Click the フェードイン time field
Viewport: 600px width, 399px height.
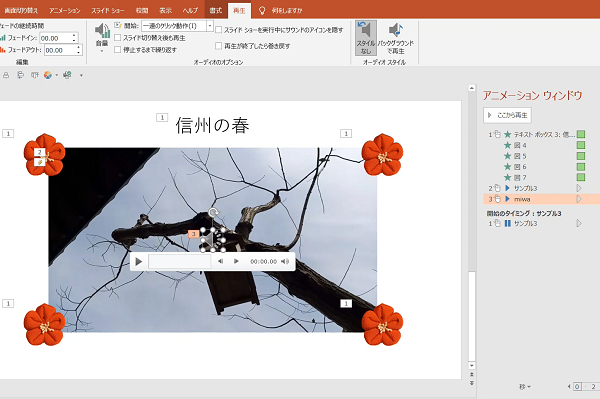tap(55, 38)
